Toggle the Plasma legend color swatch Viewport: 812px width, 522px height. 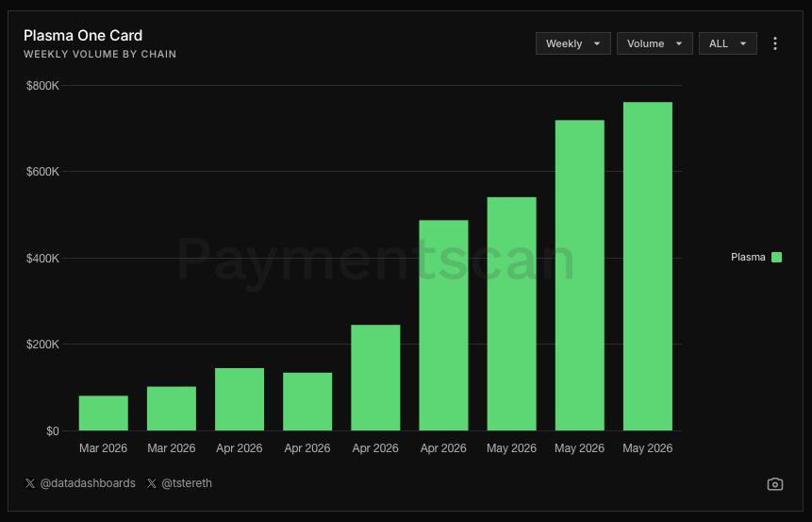(776, 257)
